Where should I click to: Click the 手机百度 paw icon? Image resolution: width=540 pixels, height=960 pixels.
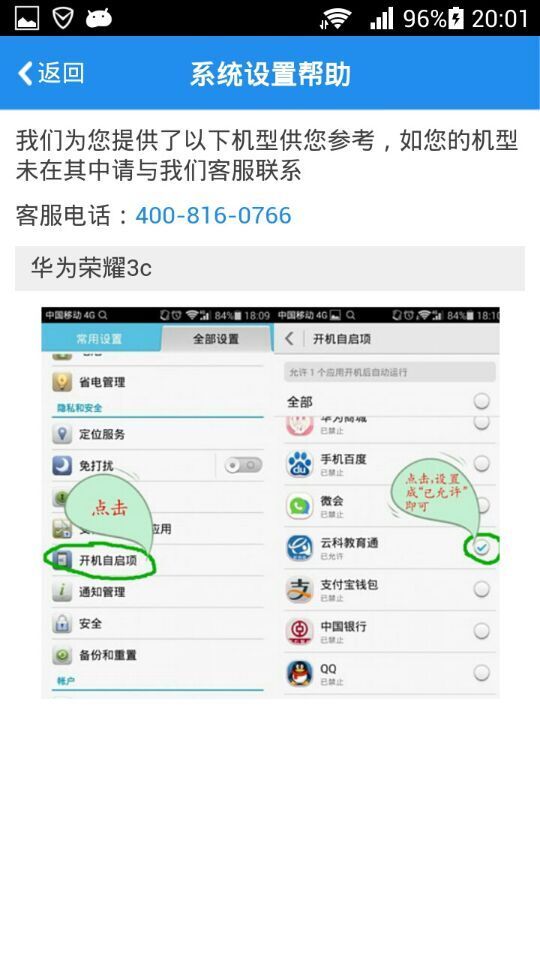click(x=300, y=464)
